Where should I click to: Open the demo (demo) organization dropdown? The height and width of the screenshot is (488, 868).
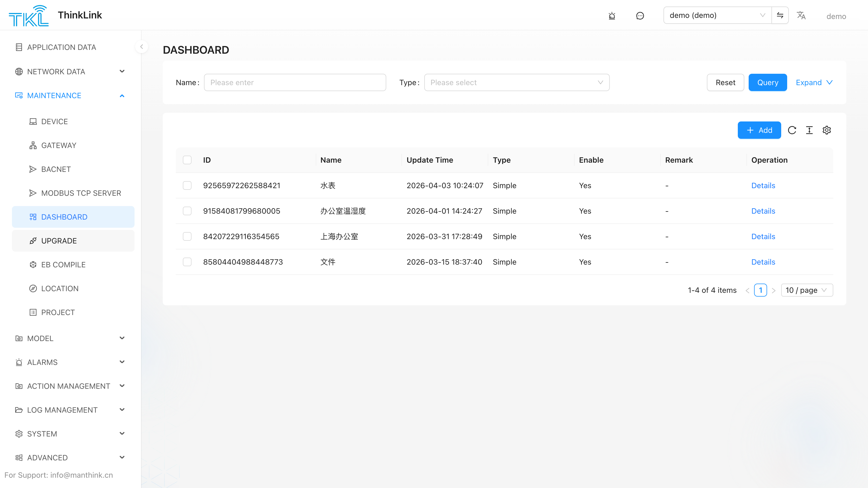pyautogui.click(x=717, y=15)
